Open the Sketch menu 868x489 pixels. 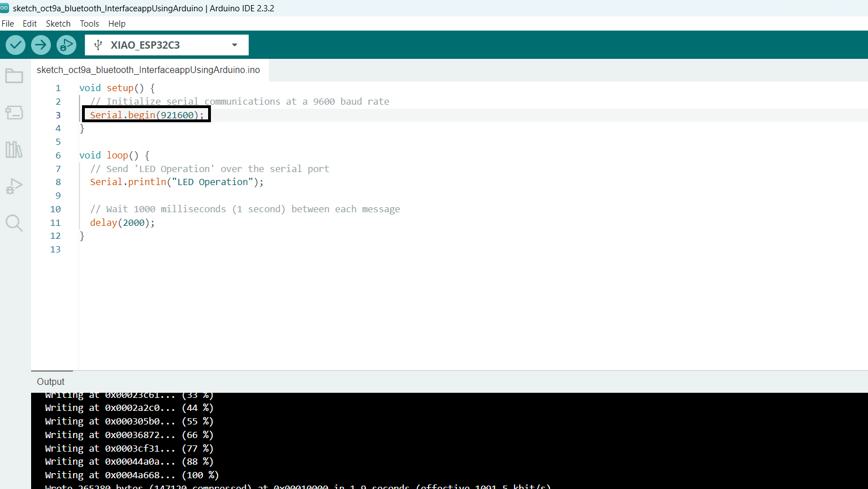[58, 24]
